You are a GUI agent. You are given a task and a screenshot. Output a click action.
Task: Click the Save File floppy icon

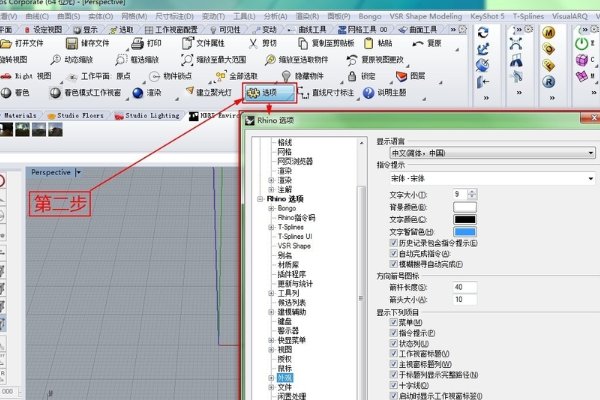click(x=72, y=43)
